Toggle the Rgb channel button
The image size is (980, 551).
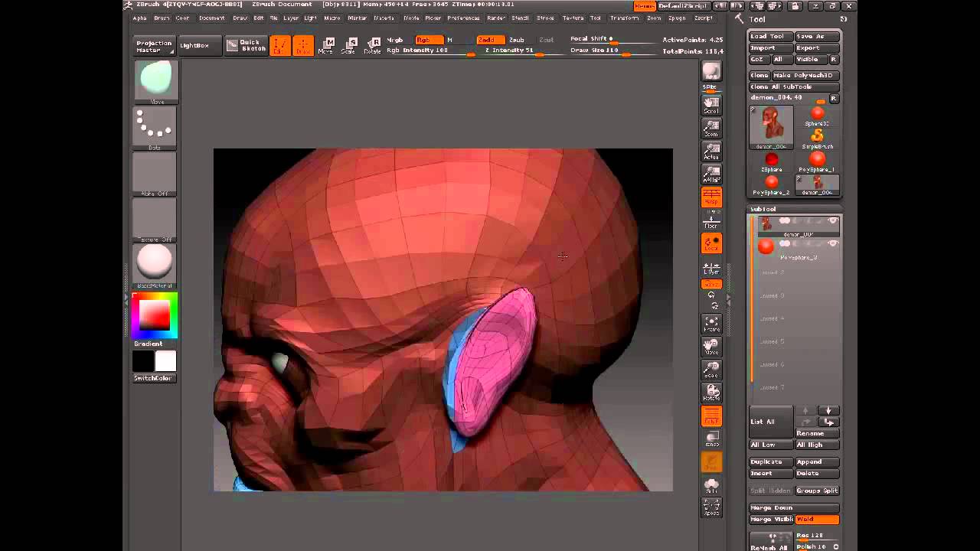(x=429, y=40)
